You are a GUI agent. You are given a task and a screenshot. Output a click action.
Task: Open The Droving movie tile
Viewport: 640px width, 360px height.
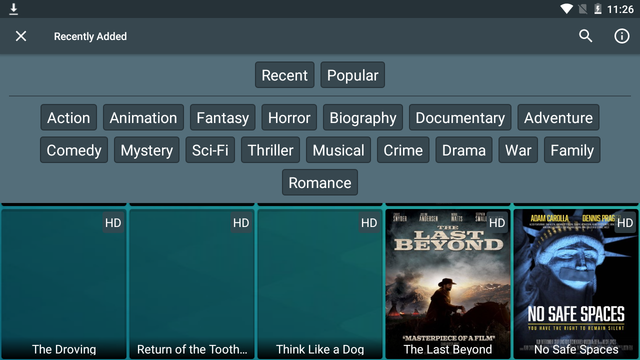64,284
